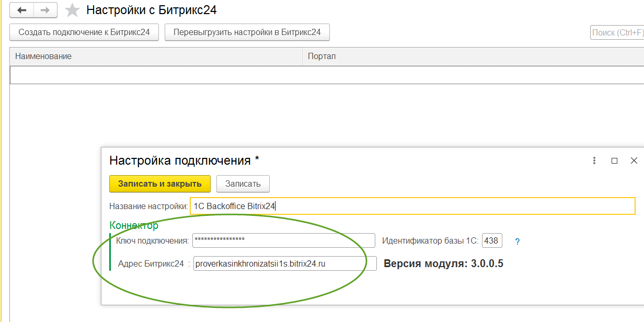Close the Настройка подключения dialog

634,161
